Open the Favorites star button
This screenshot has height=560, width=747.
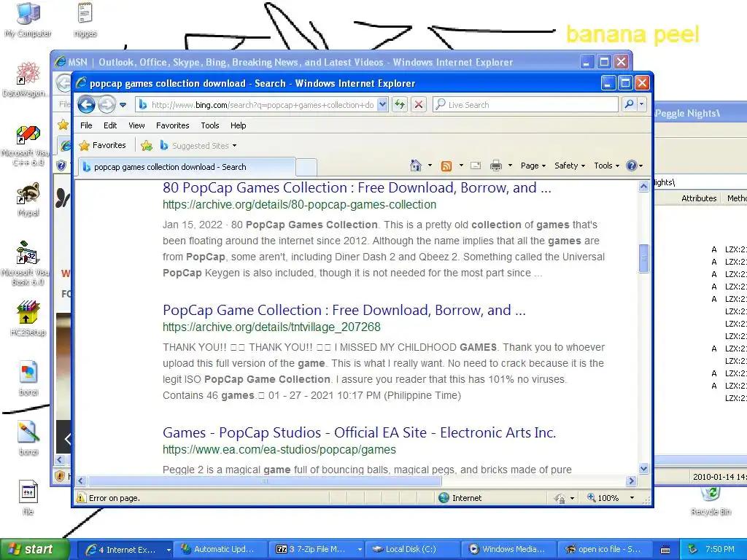(x=102, y=145)
